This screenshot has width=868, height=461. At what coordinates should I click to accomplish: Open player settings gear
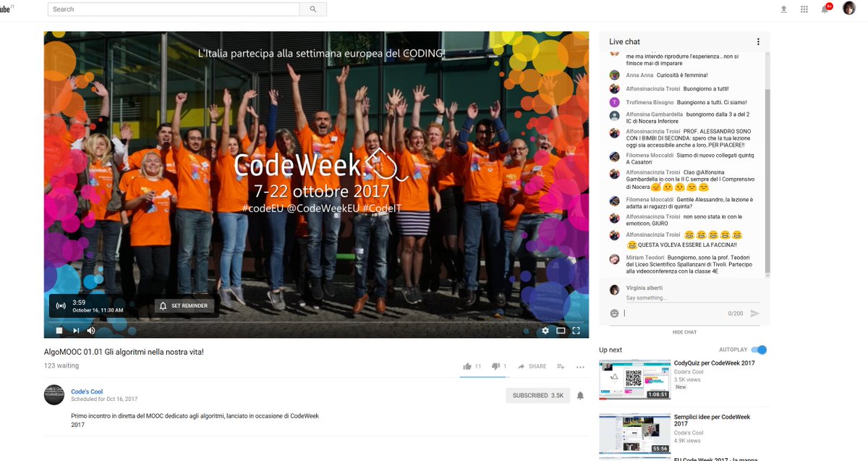click(x=545, y=331)
